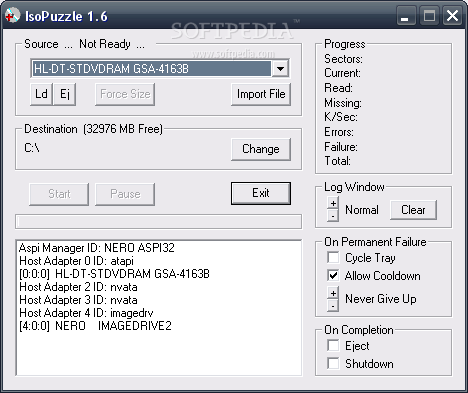This screenshot has height=393, width=468.
Task: Click log line 'Host Adapter 3 ID: nvata'
Action: coord(78,300)
